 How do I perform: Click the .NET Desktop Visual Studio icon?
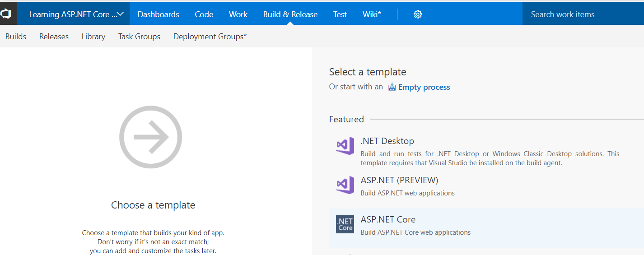point(345,146)
